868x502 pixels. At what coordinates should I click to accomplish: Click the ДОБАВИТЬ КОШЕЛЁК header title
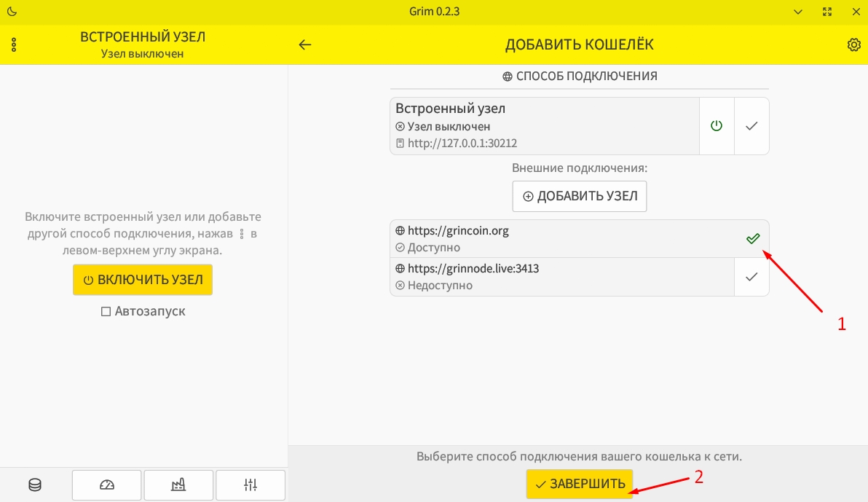(x=579, y=44)
